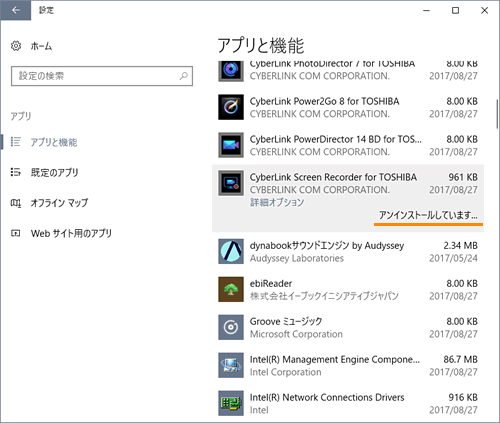Click the app list vertical scrollbar
500x423 pixels.
click(497, 113)
